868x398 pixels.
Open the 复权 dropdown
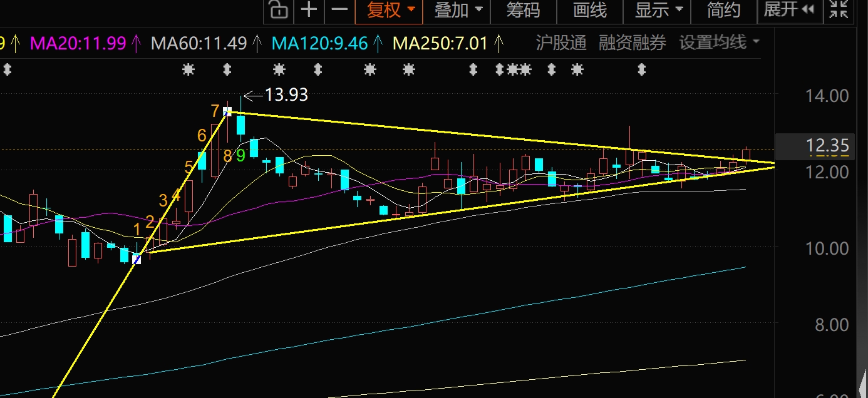point(388,10)
